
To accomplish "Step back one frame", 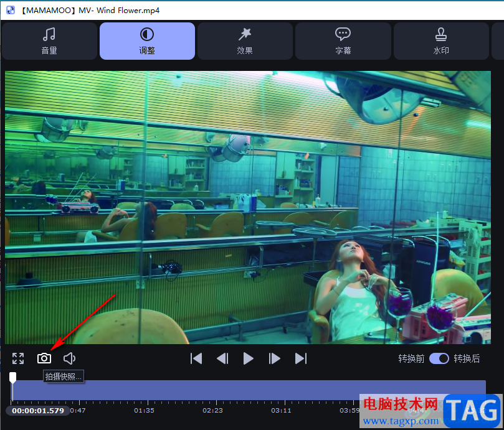I will coord(222,358).
